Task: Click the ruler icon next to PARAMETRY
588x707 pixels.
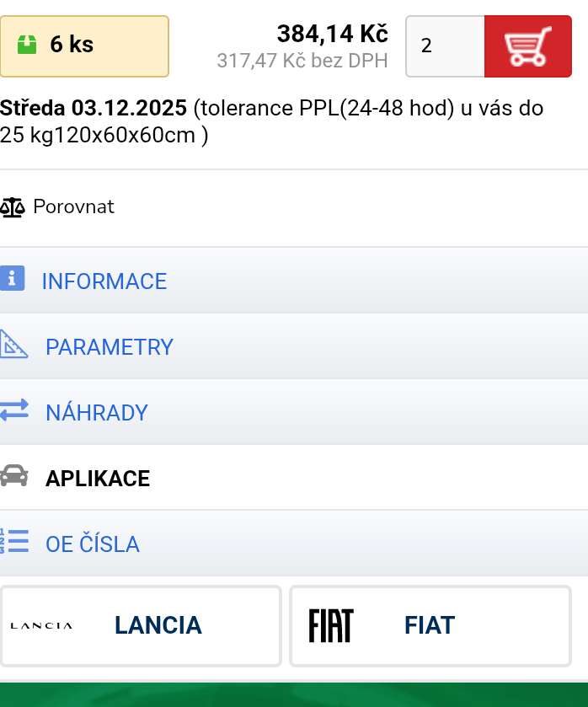Action: click(x=13, y=344)
